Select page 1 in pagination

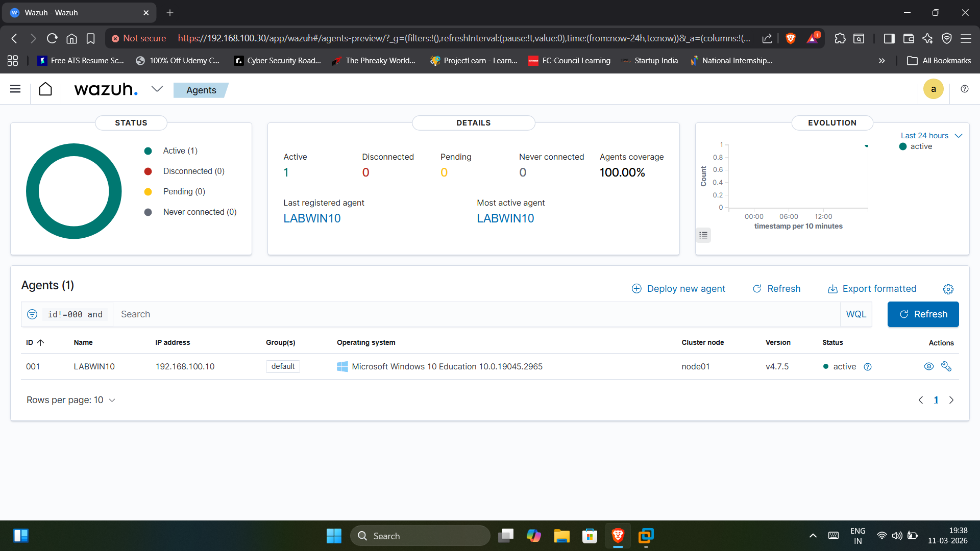(936, 400)
